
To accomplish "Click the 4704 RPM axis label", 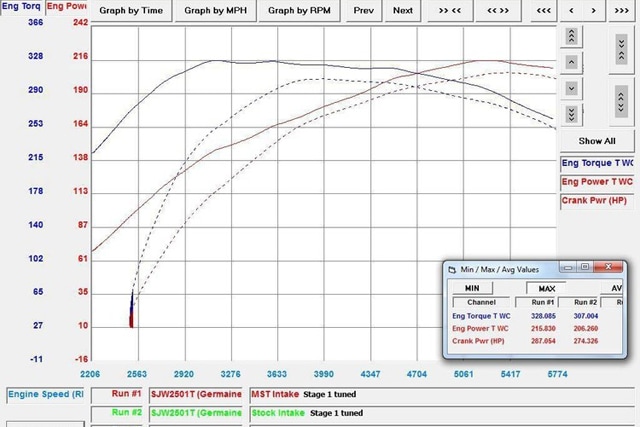I will (417, 374).
